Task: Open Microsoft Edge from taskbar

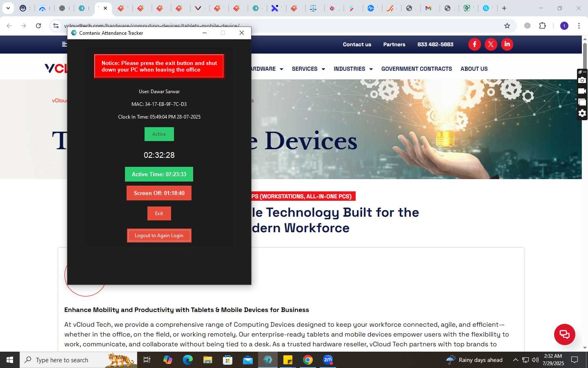Action: click(187, 360)
